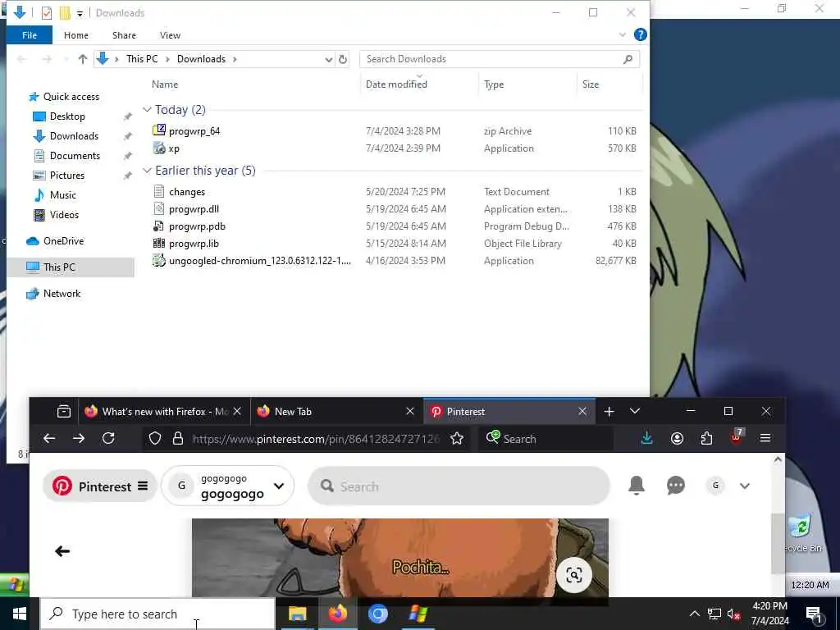The width and height of the screenshot is (840, 630).
Task: Go back with Pinterest left arrow
Action: click(62, 550)
